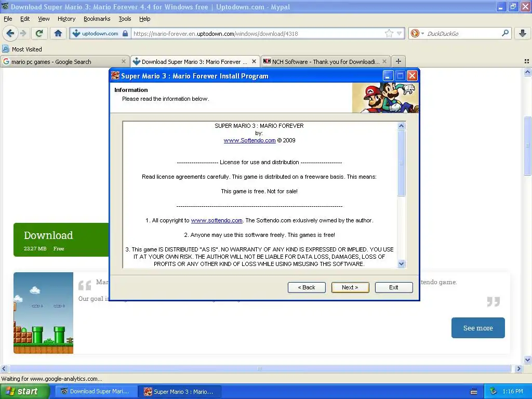Open the DuckDuckGo search engine selector

click(417, 33)
